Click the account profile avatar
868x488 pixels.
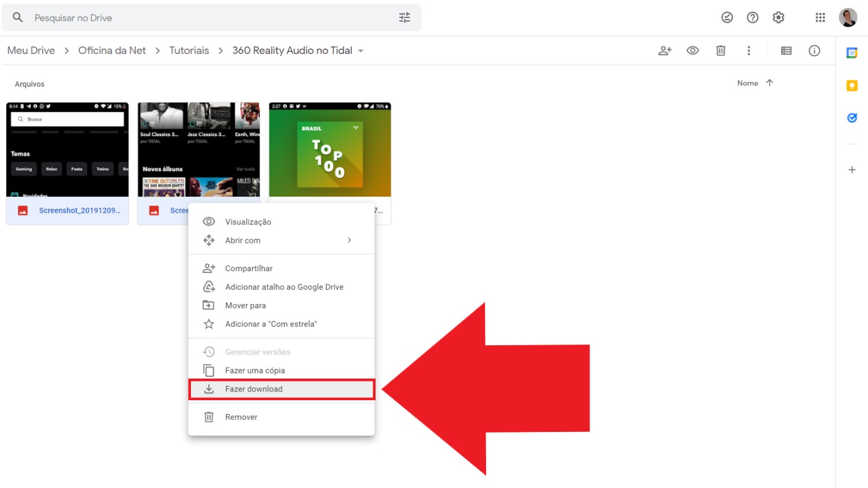pos(848,17)
